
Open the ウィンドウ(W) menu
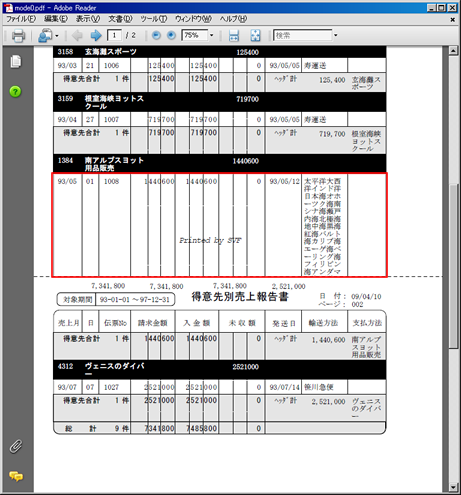193,19
